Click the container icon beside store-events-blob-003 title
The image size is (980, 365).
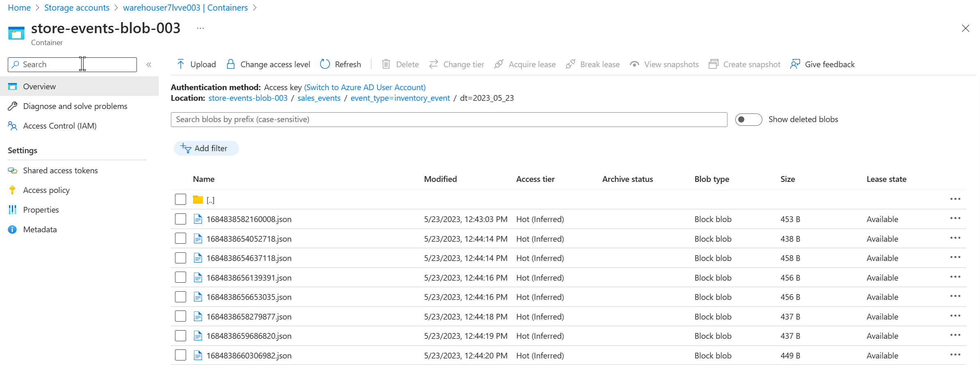[16, 33]
